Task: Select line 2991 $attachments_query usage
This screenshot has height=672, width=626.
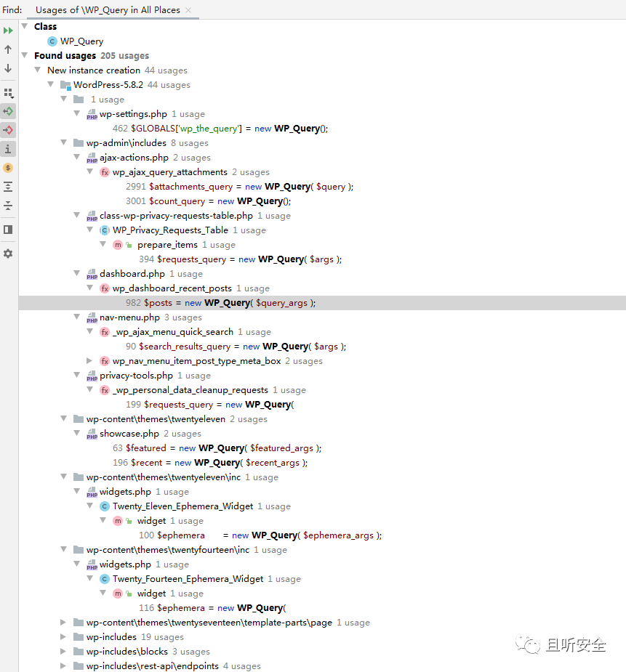Action: point(240,187)
